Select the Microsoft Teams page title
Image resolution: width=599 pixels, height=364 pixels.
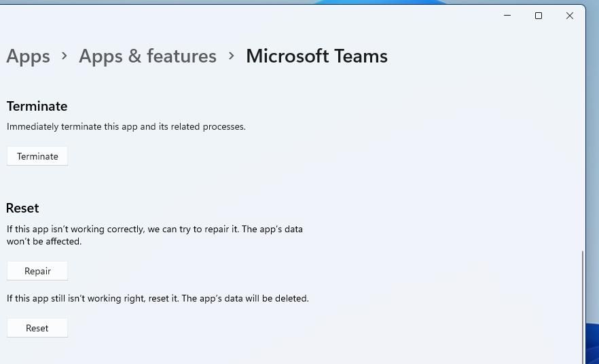click(x=316, y=56)
